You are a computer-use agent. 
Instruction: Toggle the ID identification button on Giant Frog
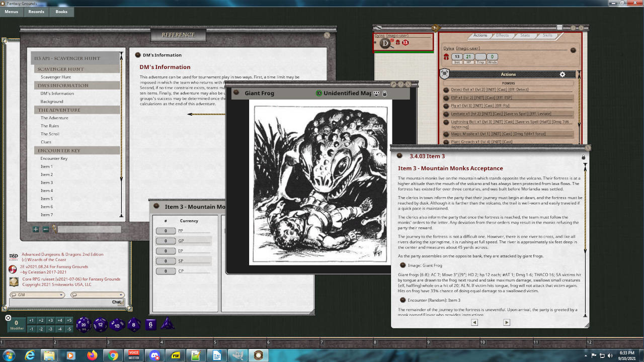coord(318,93)
